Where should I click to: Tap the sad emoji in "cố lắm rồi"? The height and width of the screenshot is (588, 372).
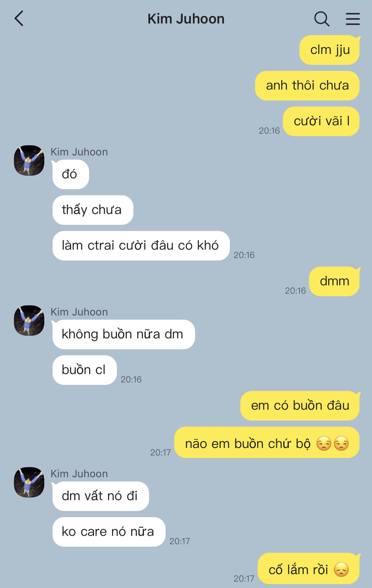(341, 570)
